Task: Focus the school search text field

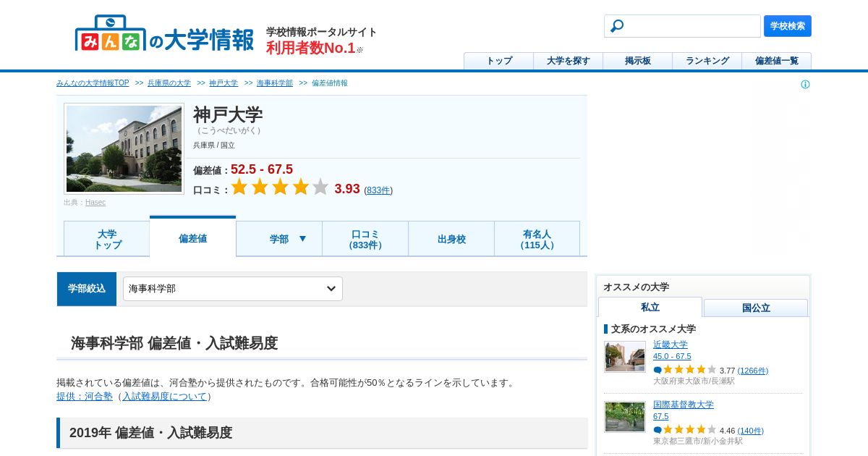Action: point(682,26)
